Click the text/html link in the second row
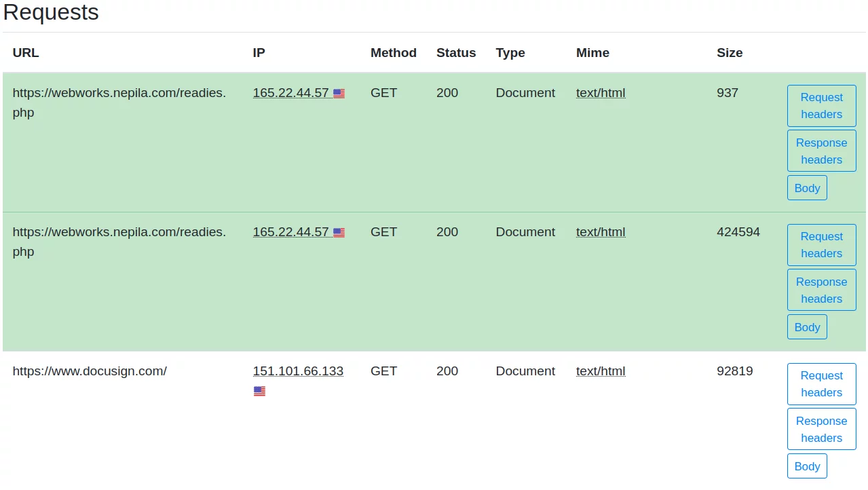This screenshot has width=868, height=490. click(x=600, y=232)
